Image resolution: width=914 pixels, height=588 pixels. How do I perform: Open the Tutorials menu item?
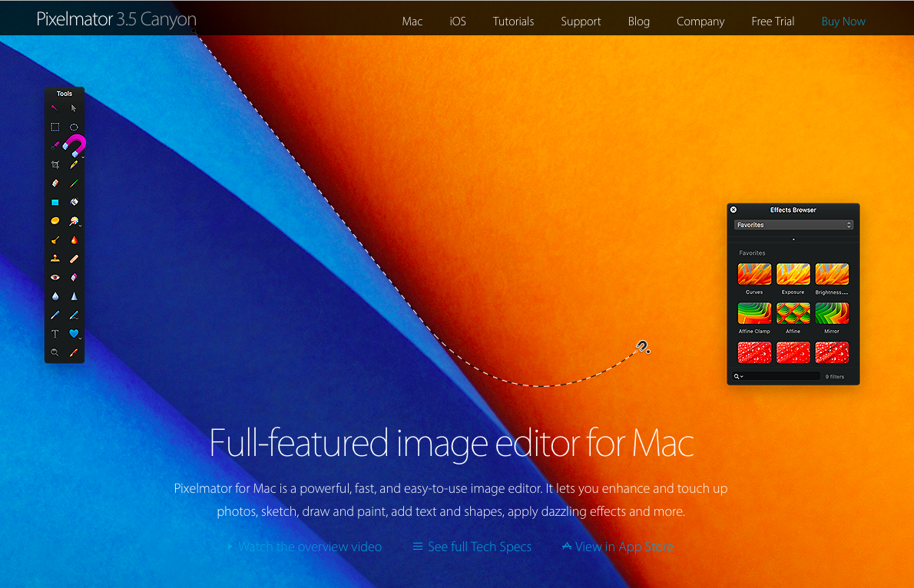513,21
